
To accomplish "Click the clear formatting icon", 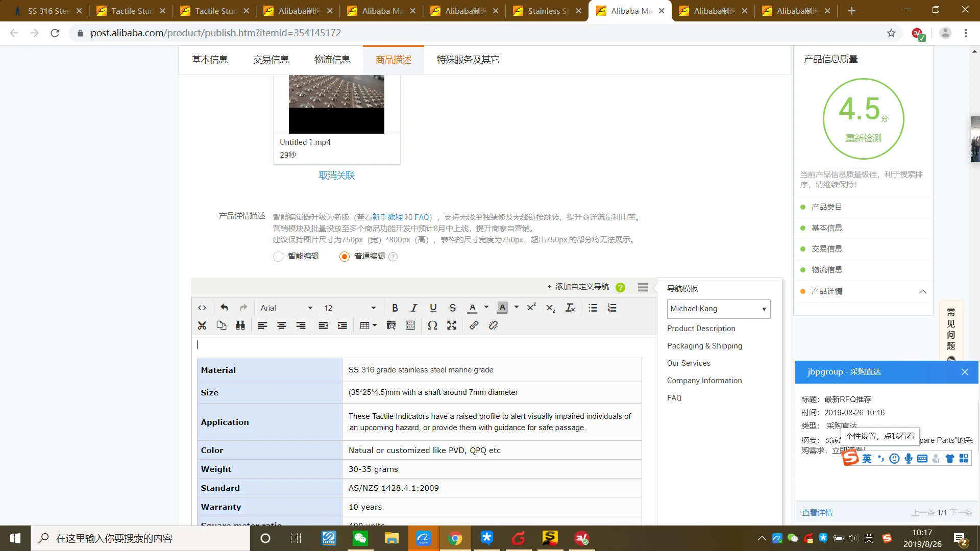I will tap(570, 308).
